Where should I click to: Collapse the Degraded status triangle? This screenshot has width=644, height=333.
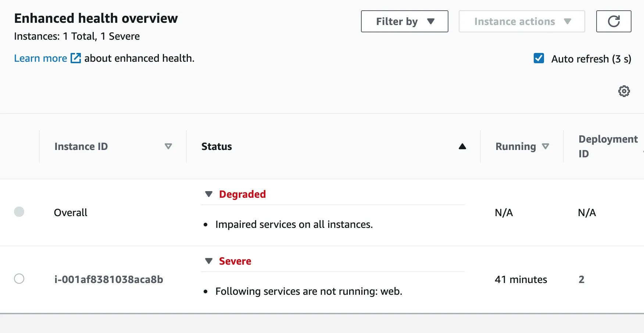(209, 194)
